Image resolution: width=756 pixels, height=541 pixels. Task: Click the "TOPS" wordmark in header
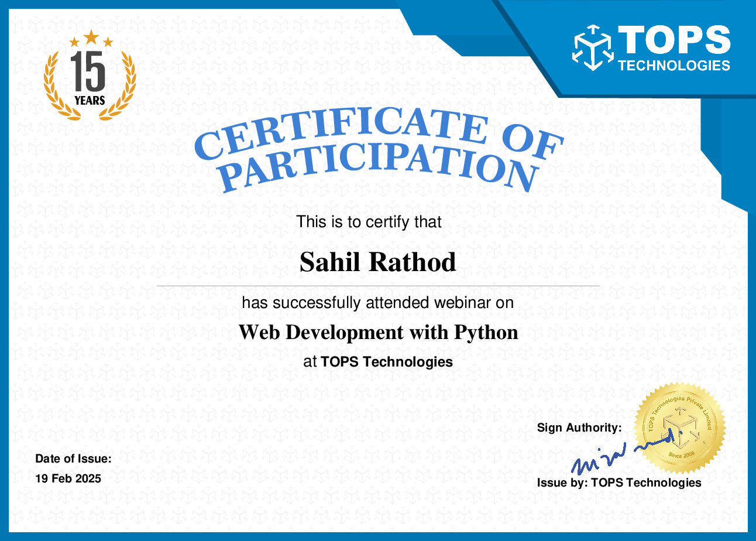[675, 41]
